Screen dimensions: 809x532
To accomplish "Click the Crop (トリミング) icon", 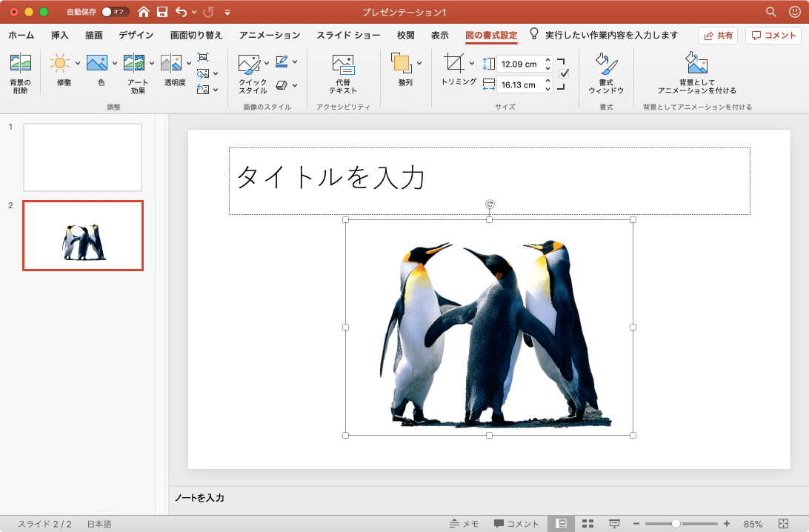I will (x=453, y=64).
